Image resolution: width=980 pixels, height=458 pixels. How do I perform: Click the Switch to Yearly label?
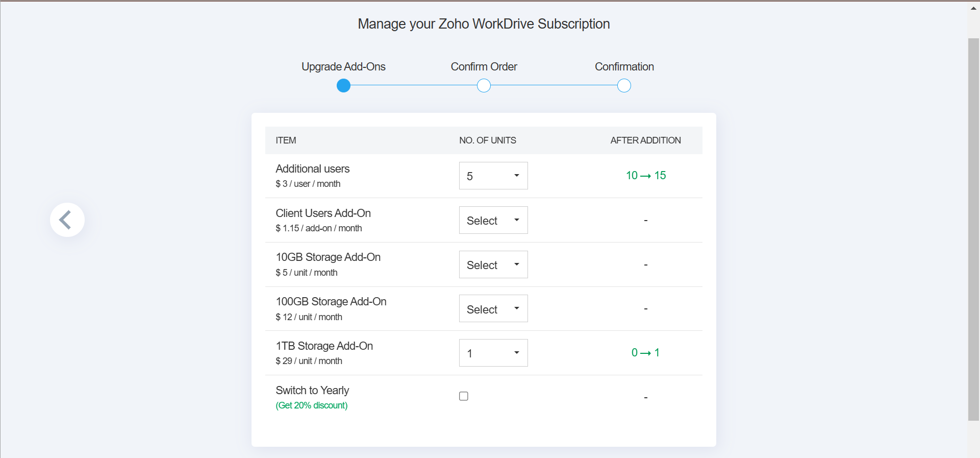tap(312, 391)
